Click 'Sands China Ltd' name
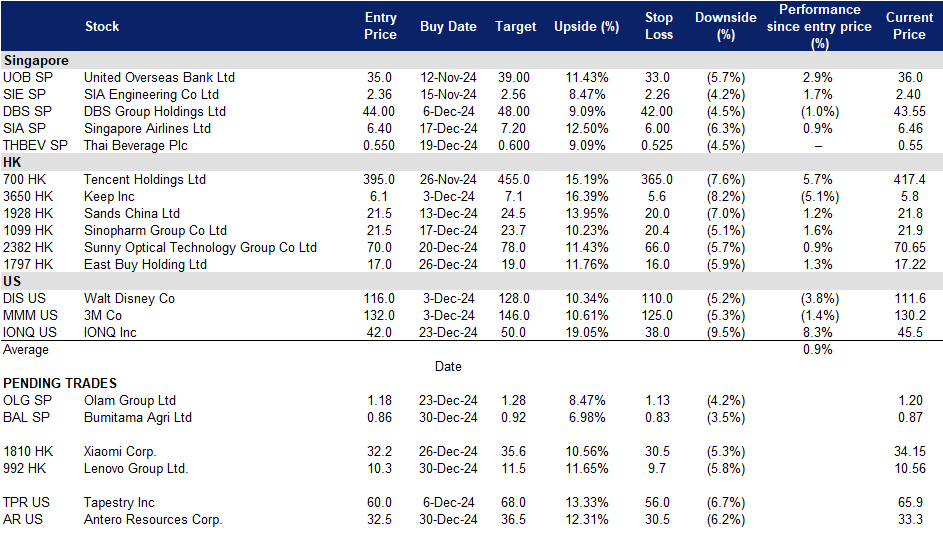Screen dimensions: 943x545 tap(132, 214)
